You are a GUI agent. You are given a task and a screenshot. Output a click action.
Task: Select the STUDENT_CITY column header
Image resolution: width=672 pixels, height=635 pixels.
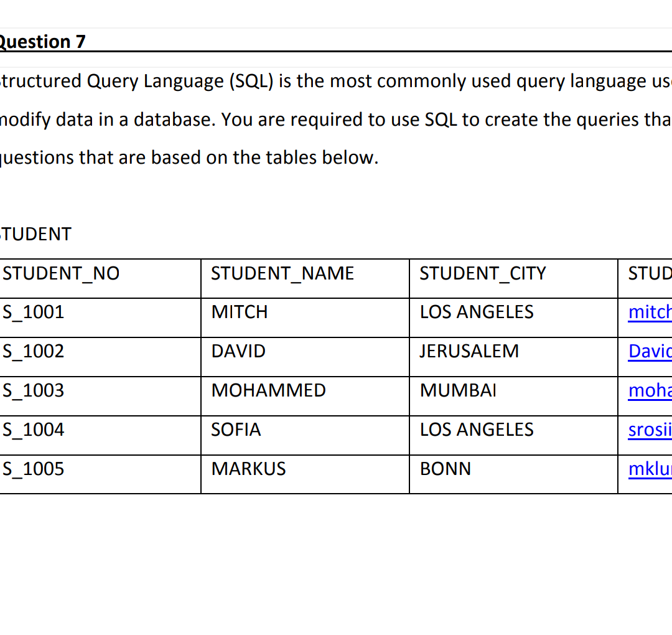tap(483, 273)
